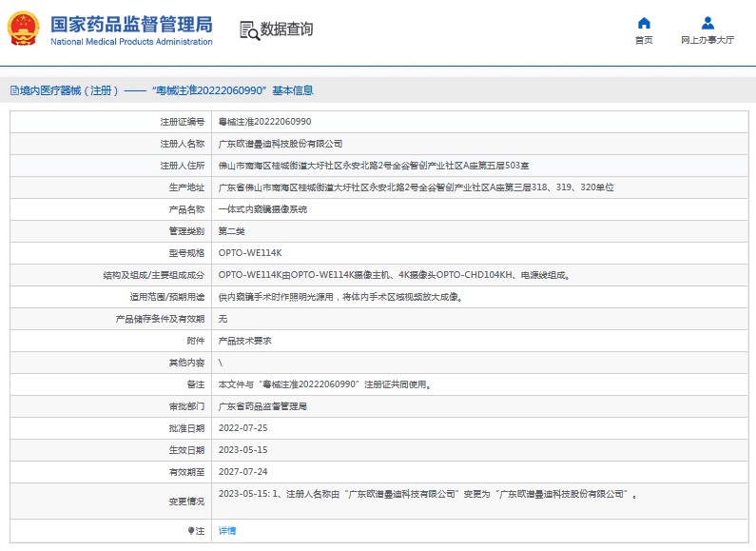Click National Medical Products Administration subtitle
756x551 pixels.
130,42
